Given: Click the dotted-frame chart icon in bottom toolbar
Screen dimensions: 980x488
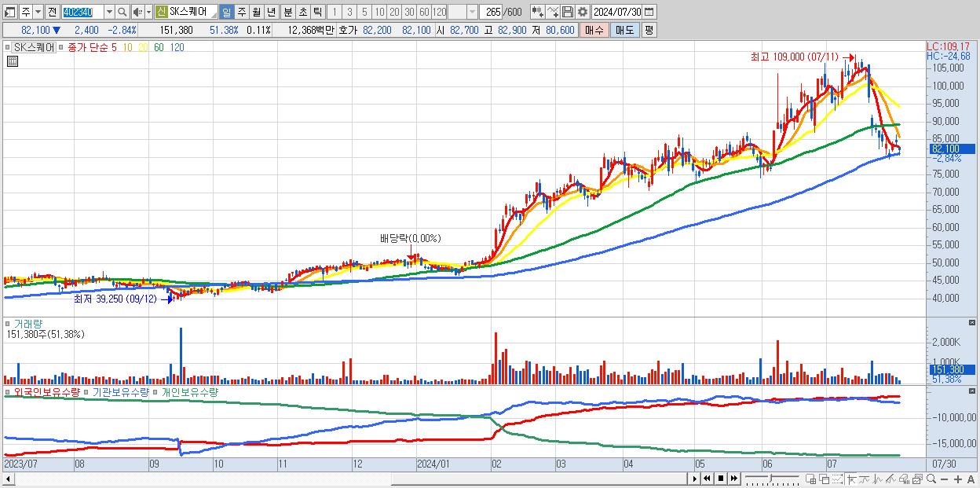Looking at the screenshot, I should (837, 479).
